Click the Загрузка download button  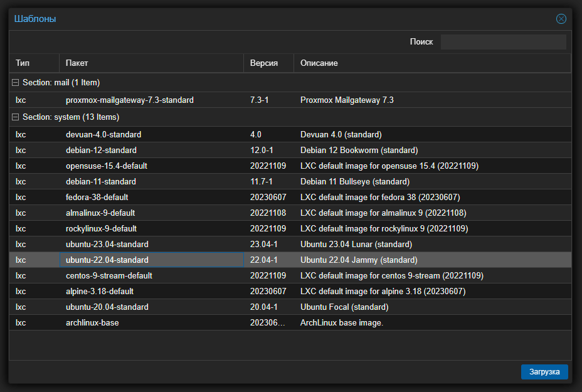tap(544, 371)
